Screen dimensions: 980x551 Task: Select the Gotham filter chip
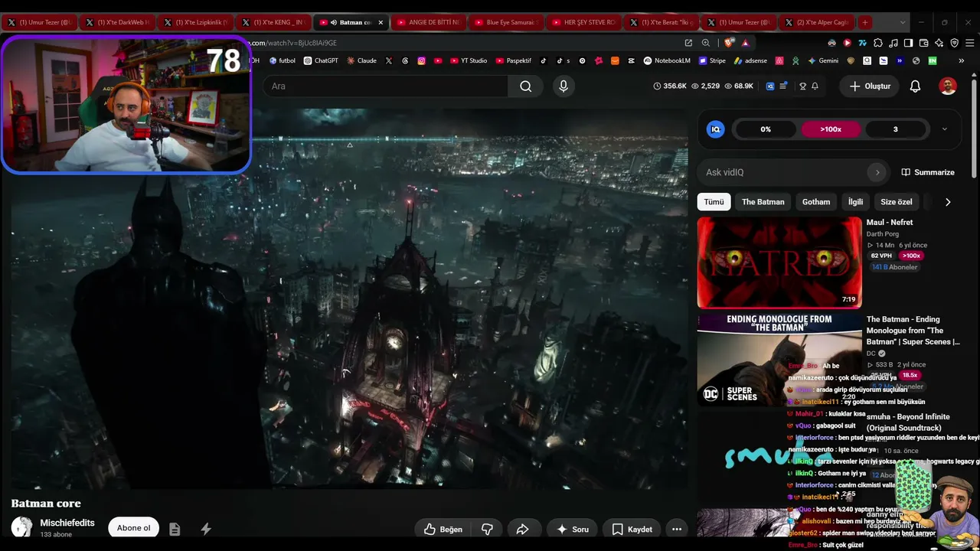point(816,202)
